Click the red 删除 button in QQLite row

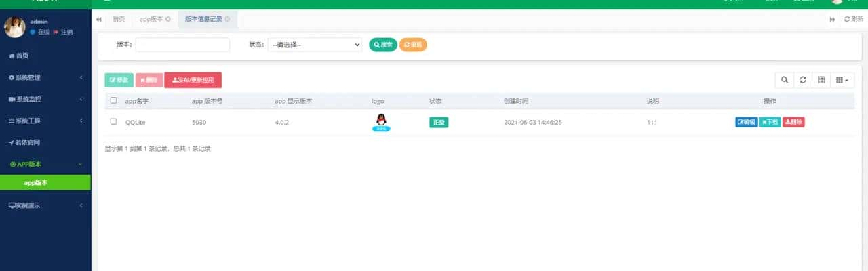pyautogui.click(x=793, y=122)
